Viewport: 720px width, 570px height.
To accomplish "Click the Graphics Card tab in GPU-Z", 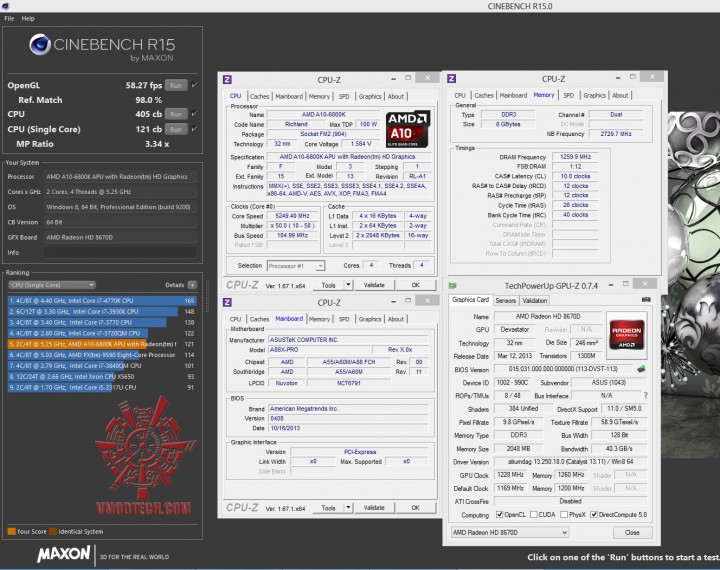I will (x=470, y=300).
